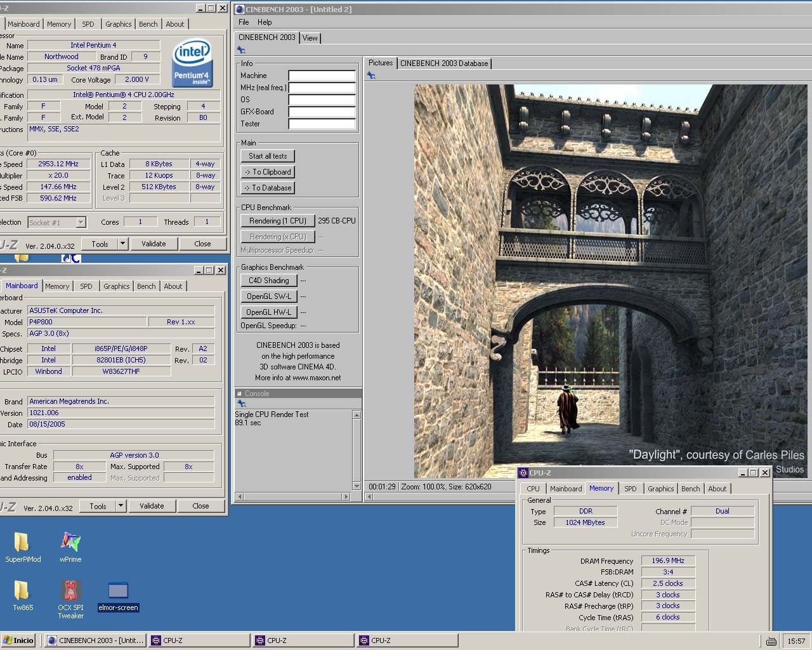Click the Intel Pentium 4 logo in CPU-Z
The image size is (812, 650).
pos(192,63)
